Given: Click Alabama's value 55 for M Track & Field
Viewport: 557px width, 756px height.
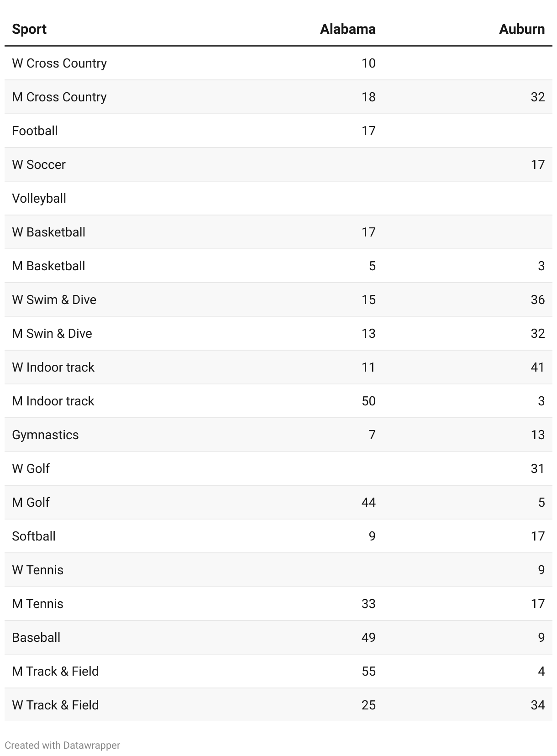Looking at the screenshot, I should click(368, 671).
